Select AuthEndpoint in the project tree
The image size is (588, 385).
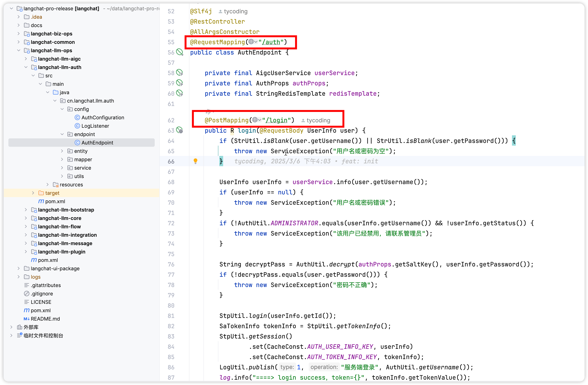coord(97,143)
